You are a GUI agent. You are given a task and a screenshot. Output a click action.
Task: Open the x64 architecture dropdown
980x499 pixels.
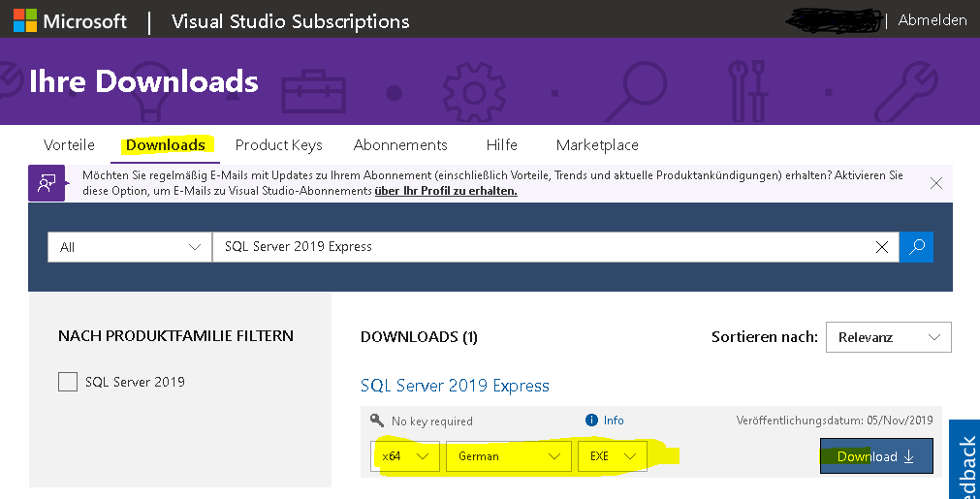click(405, 456)
